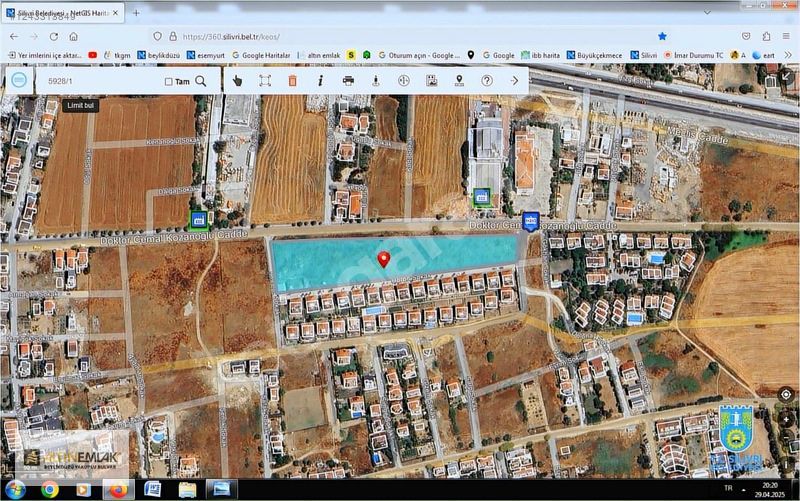
Task: Click the İmar Durumu TC bookmark
Action: click(x=699, y=55)
